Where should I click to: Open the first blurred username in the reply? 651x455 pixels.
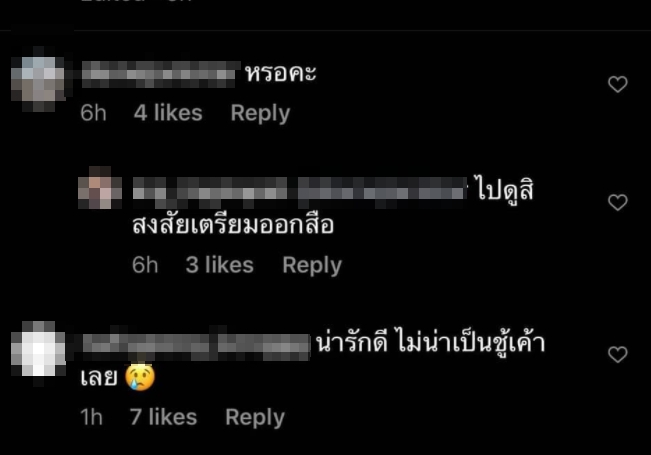[x=210, y=192]
